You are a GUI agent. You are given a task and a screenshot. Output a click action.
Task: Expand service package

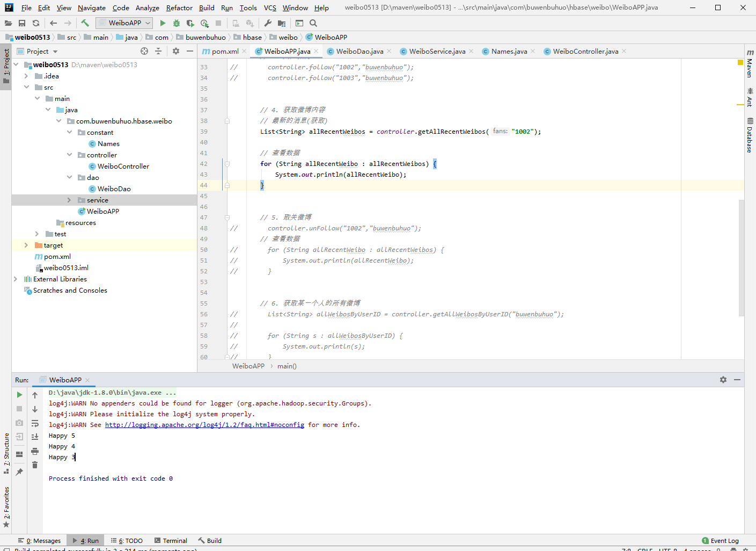click(x=69, y=200)
